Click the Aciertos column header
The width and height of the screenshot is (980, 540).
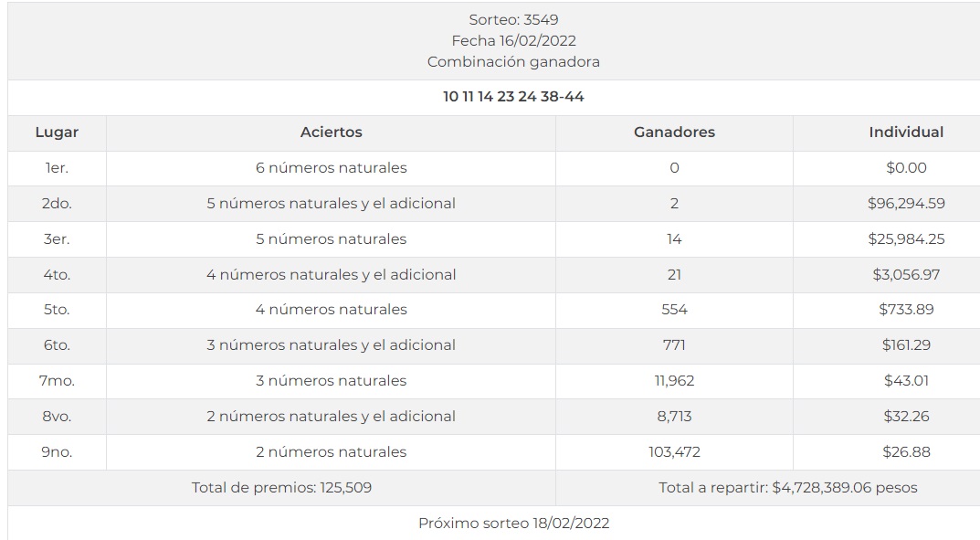click(x=331, y=132)
